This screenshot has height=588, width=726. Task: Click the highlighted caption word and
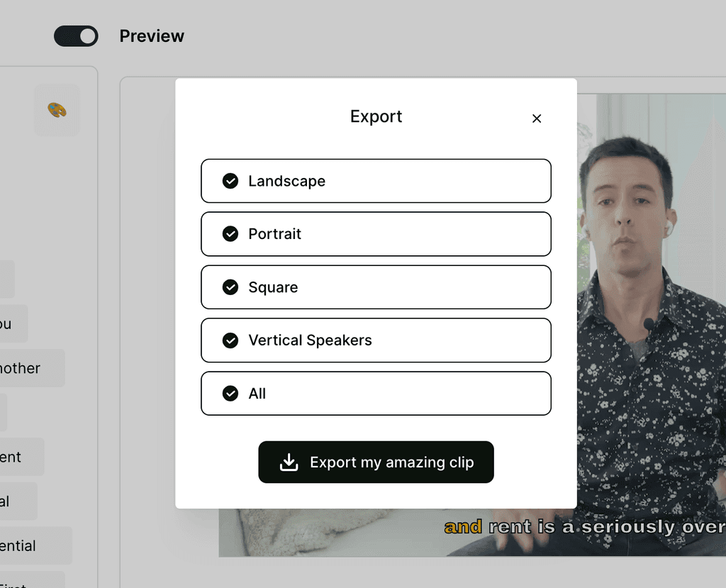click(x=462, y=527)
